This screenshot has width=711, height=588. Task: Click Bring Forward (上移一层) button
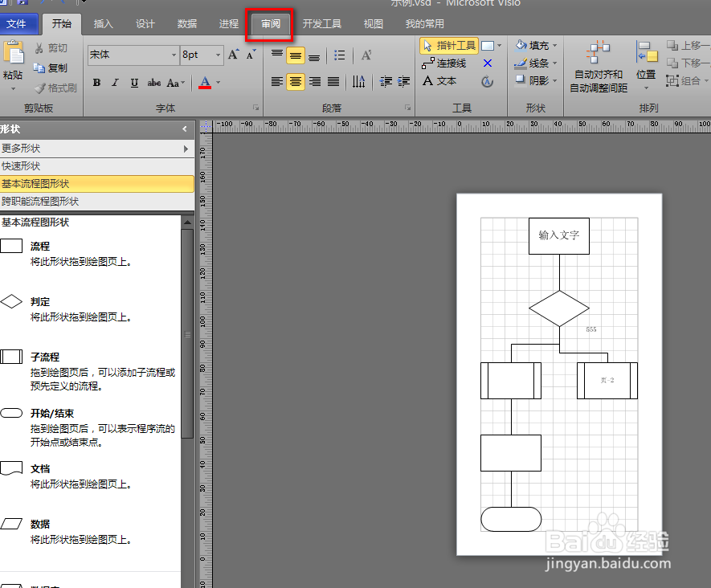point(688,46)
